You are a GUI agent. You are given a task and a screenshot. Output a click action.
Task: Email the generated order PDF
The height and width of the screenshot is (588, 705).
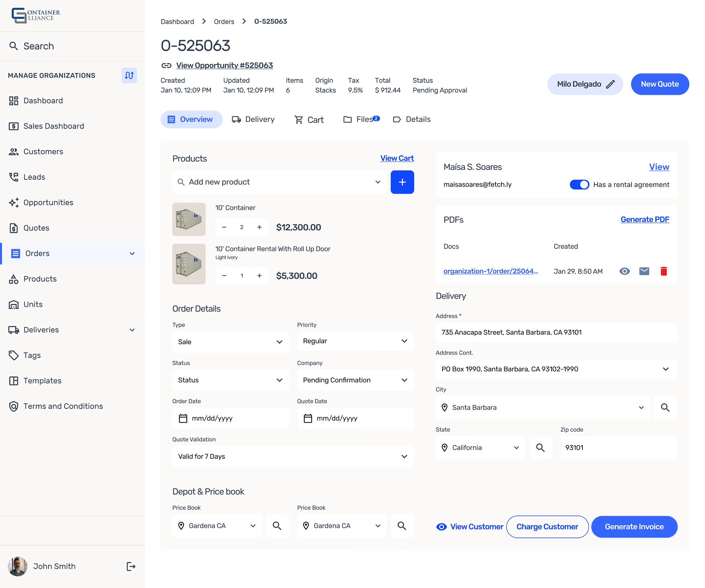tap(644, 271)
